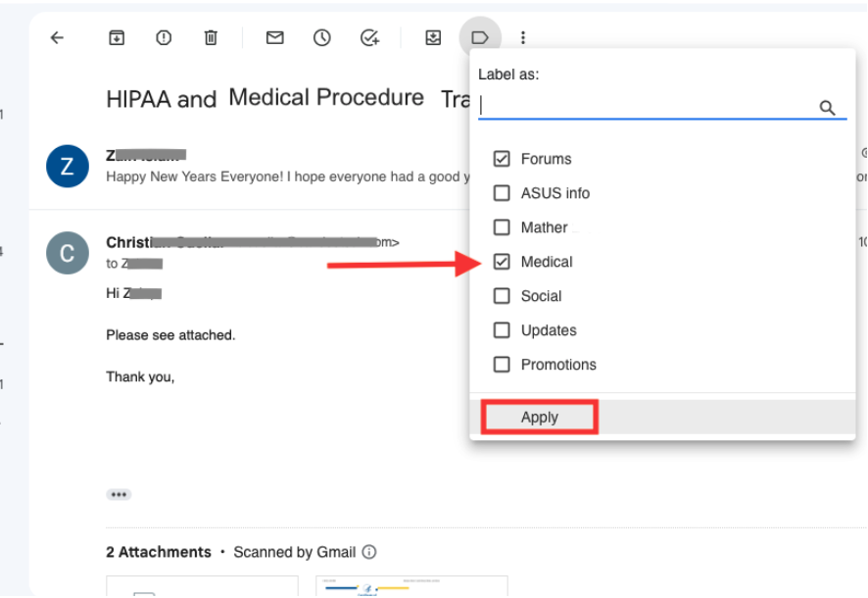Mark the email as unread
868x598 pixels.
(274, 37)
